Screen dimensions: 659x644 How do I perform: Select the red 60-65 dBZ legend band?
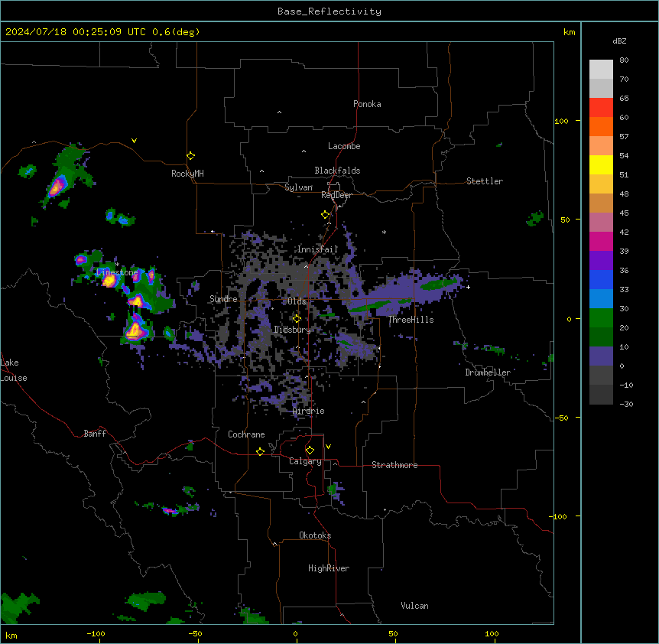point(601,108)
